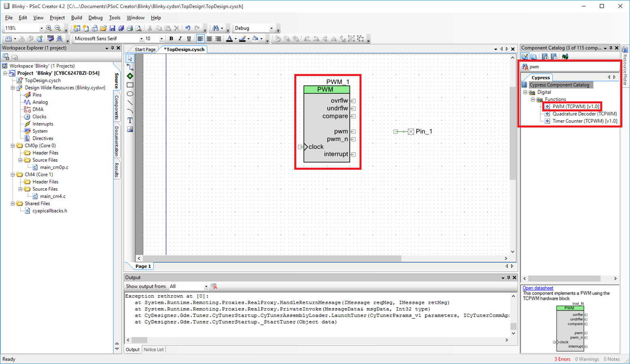Toggle right text alignment
Viewport: 630px width, 364px height.
[x=218, y=39]
